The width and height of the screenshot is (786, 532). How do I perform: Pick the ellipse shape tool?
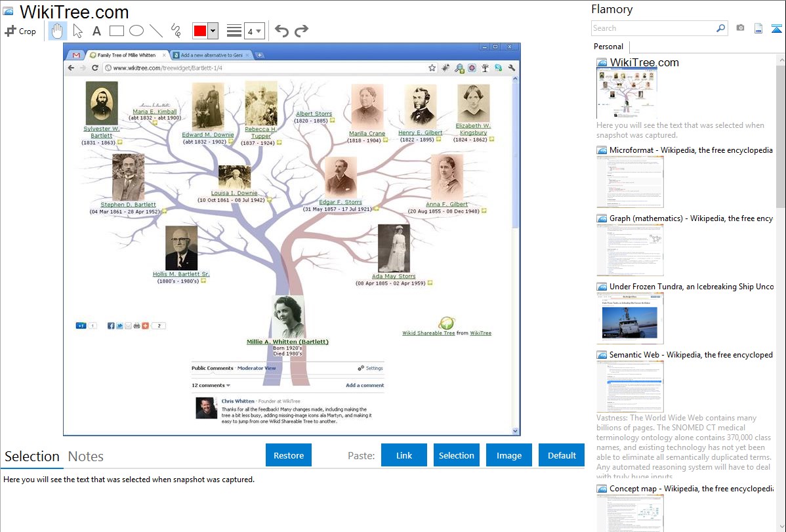[x=136, y=31]
